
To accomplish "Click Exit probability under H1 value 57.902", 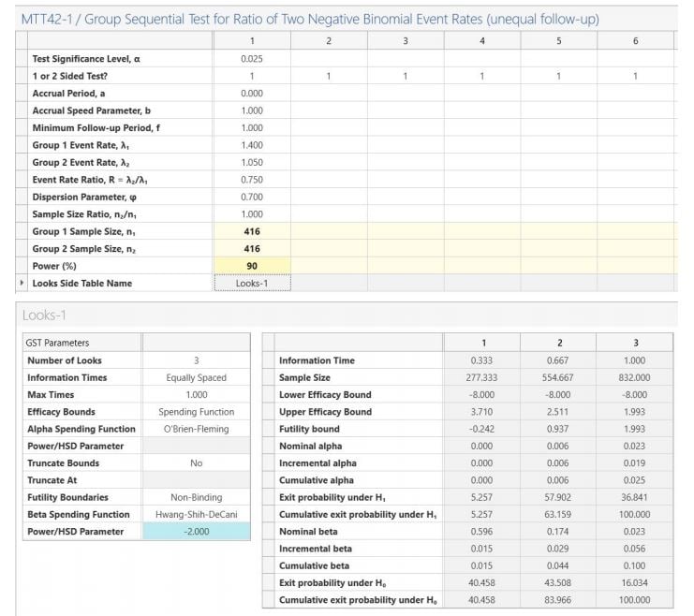I will click(x=557, y=497).
